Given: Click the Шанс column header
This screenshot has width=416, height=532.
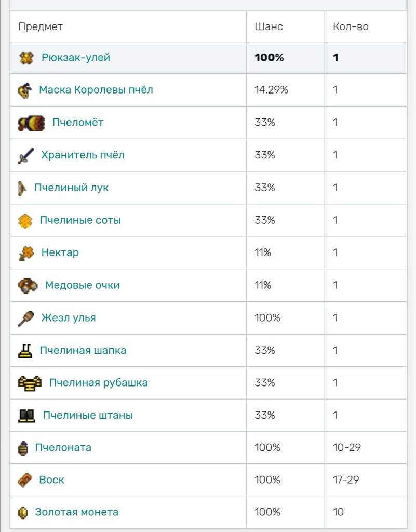Looking at the screenshot, I should pos(269,26).
